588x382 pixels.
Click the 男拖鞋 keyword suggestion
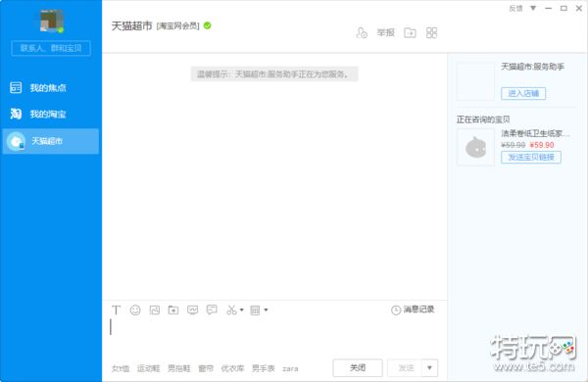click(179, 369)
